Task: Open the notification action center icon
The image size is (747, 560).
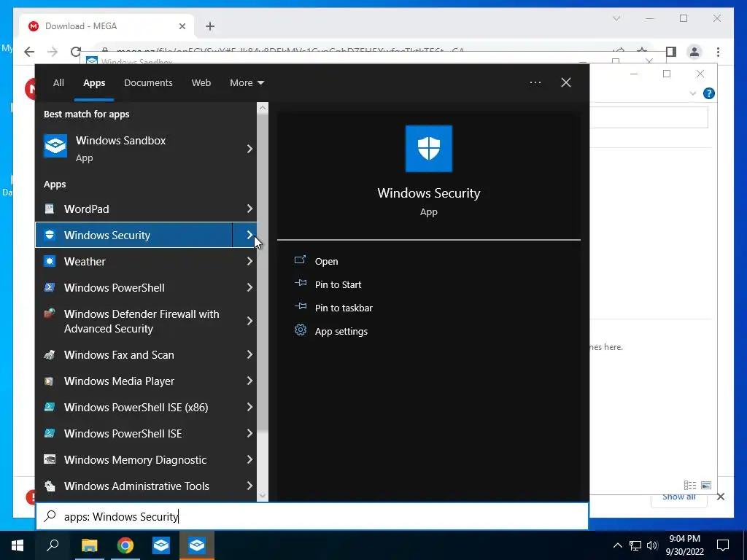Action: (723, 545)
